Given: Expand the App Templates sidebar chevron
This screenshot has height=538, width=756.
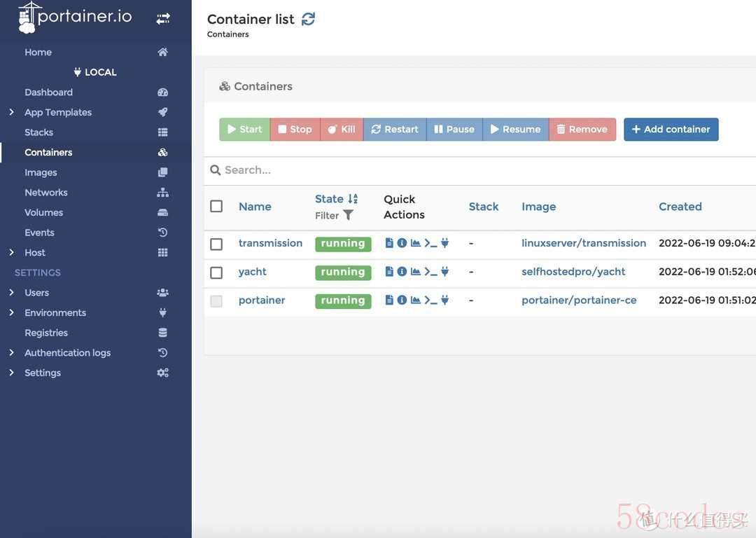Looking at the screenshot, I should pos(12,112).
